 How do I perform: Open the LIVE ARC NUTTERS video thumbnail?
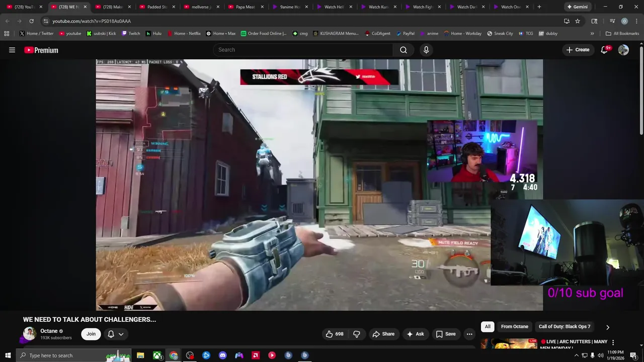click(x=509, y=344)
